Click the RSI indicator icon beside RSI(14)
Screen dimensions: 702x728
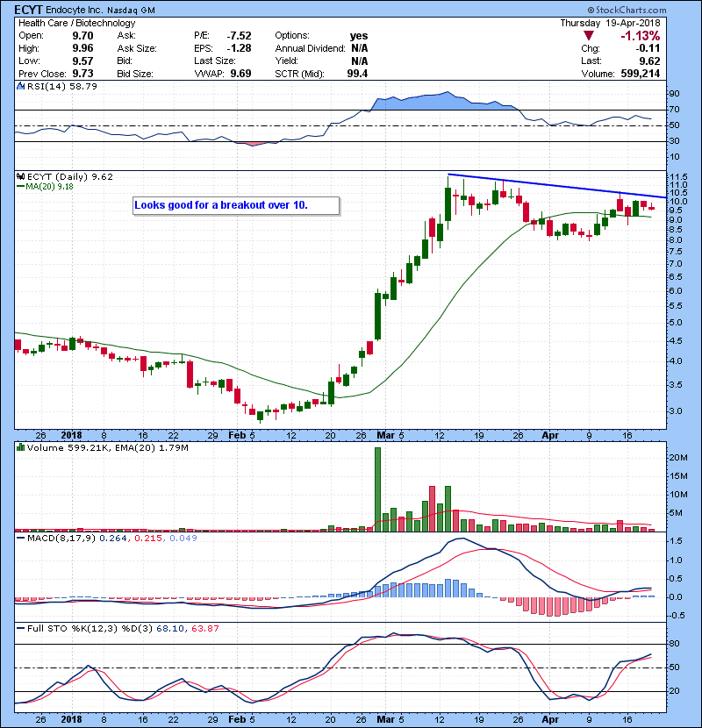pyautogui.click(x=21, y=86)
